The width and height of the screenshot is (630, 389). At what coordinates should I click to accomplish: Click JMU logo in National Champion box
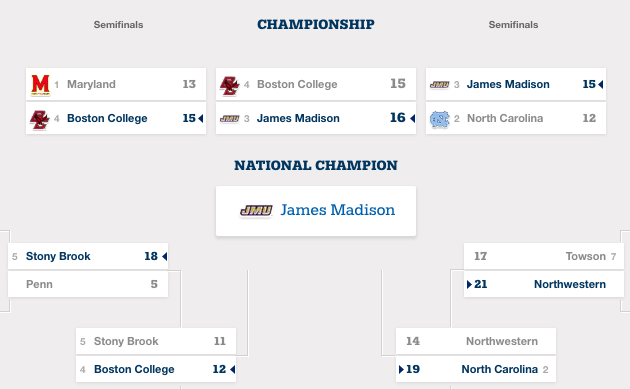click(x=256, y=210)
